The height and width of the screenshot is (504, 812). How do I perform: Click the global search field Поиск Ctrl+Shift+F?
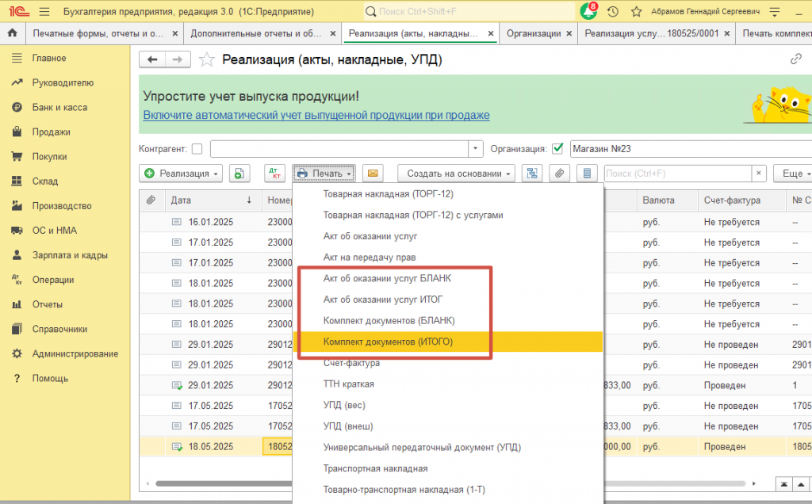pyautogui.click(x=469, y=11)
